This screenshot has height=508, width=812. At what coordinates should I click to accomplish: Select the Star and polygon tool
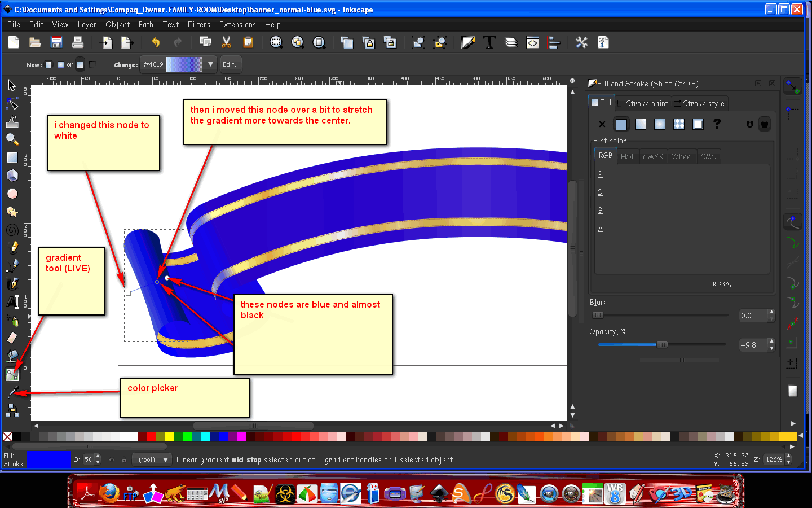tap(12, 212)
